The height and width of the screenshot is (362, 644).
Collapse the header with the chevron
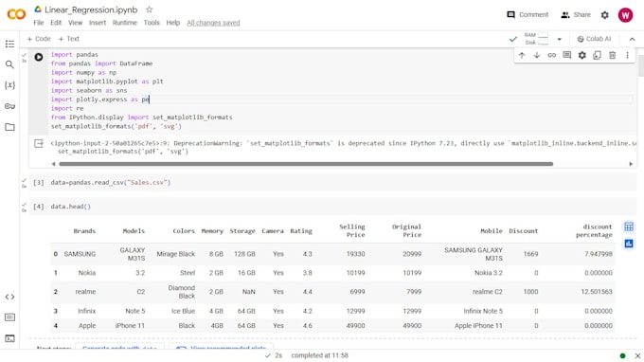pyautogui.click(x=632, y=39)
